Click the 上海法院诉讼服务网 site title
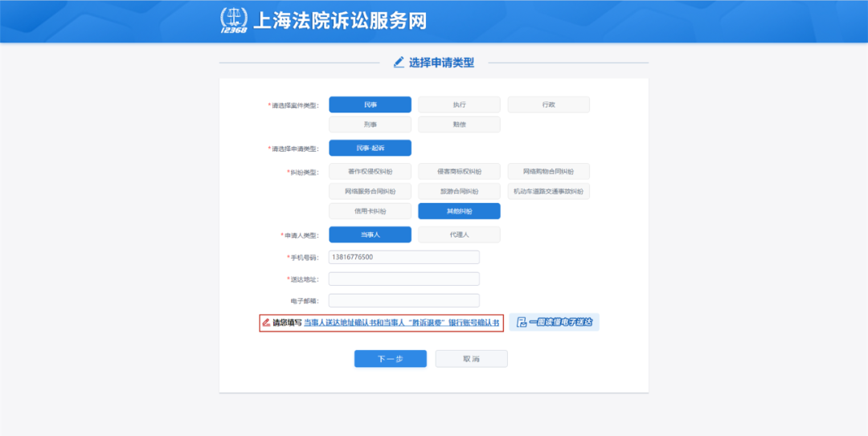The image size is (868, 436). click(x=340, y=21)
